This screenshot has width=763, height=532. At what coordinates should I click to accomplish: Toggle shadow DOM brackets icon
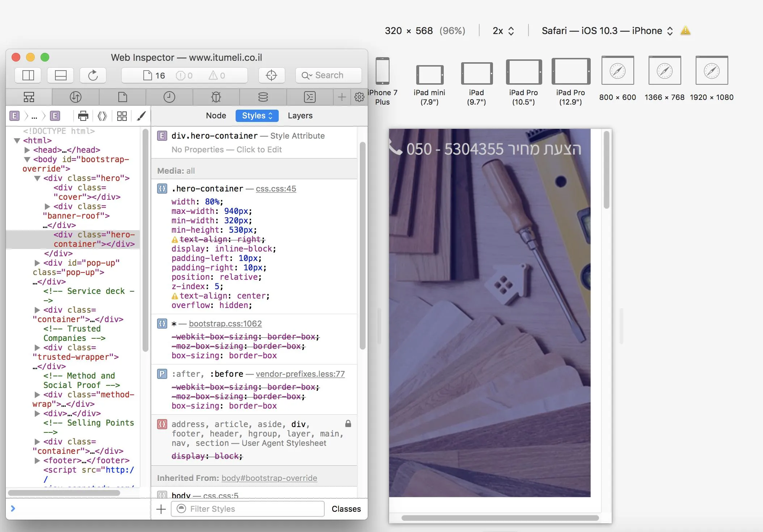pos(102,116)
